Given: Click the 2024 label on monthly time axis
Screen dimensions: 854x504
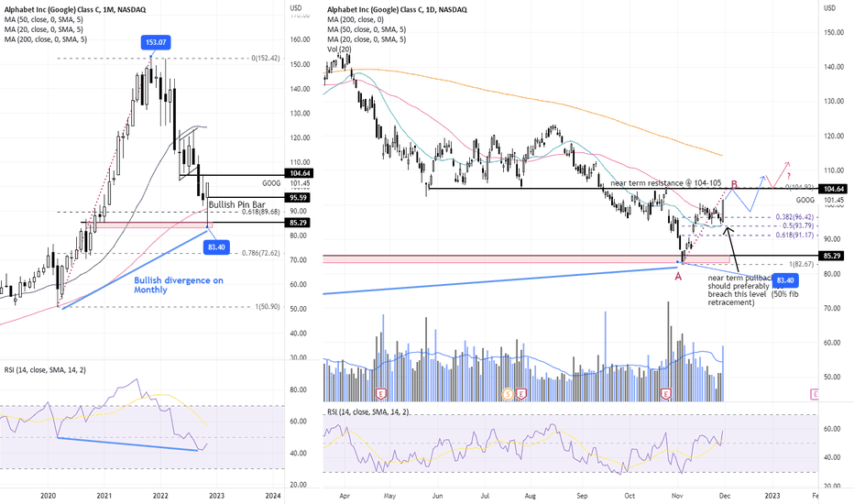Looking at the screenshot, I should (273, 496).
